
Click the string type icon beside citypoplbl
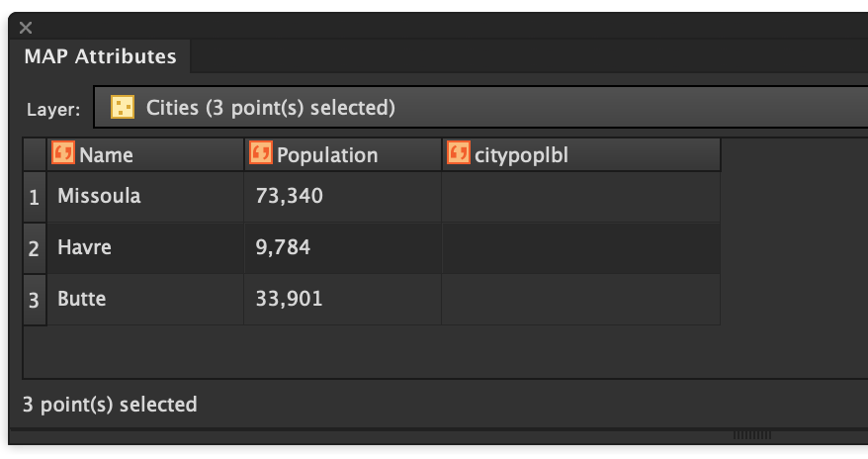click(x=459, y=152)
